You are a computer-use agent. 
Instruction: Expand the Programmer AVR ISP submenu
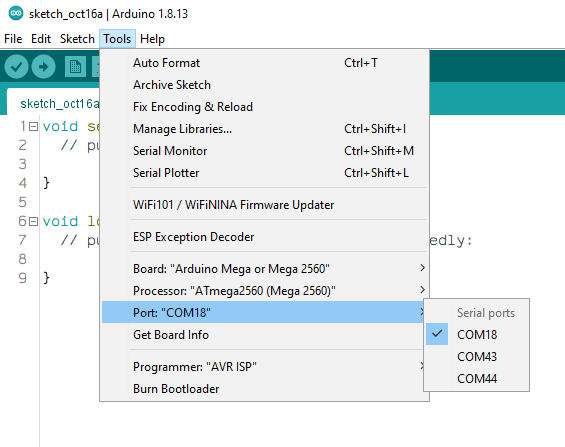pos(264,367)
